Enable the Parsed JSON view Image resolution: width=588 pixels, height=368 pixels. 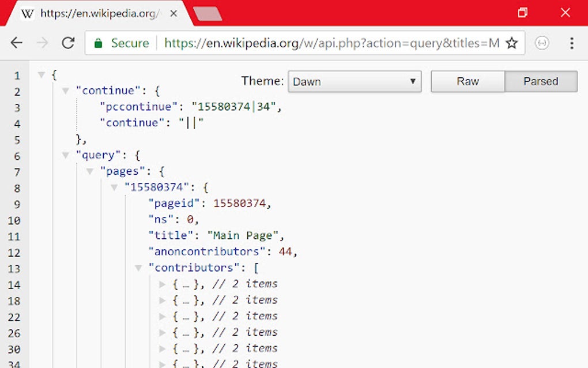pos(541,81)
